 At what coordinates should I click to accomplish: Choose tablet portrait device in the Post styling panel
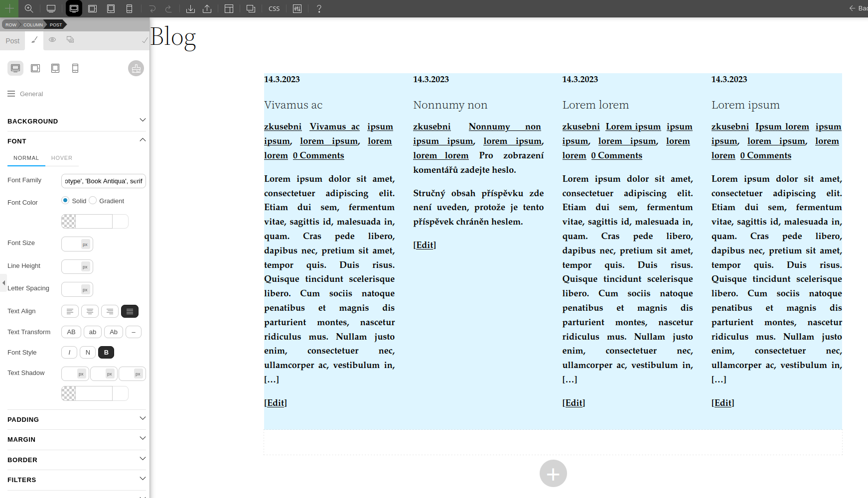click(55, 68)
